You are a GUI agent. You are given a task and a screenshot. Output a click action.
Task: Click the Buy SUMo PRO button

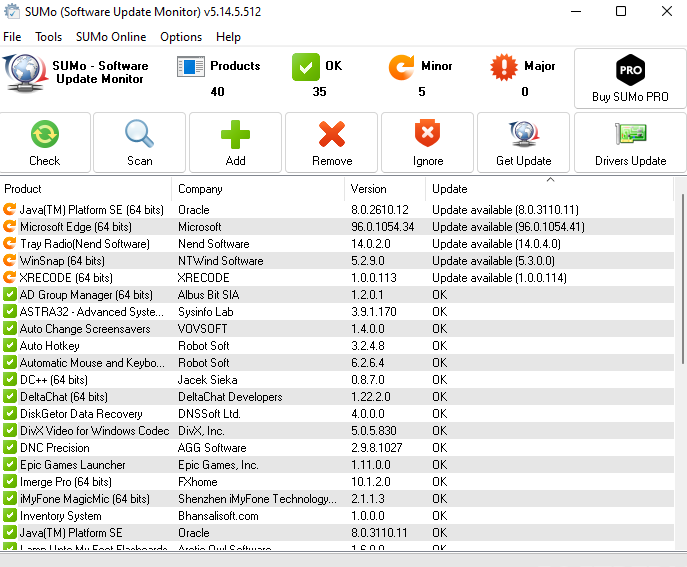click(x=630, y=78)
